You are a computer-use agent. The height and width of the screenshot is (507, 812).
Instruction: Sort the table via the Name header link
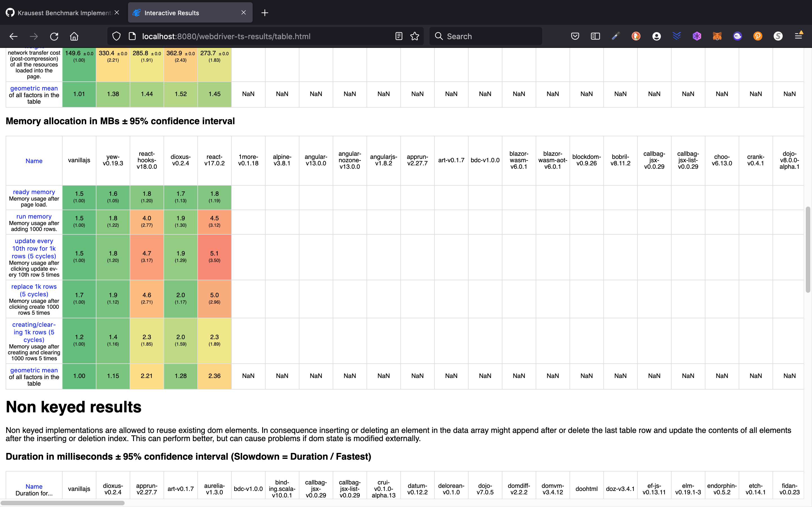coord(34,161)
